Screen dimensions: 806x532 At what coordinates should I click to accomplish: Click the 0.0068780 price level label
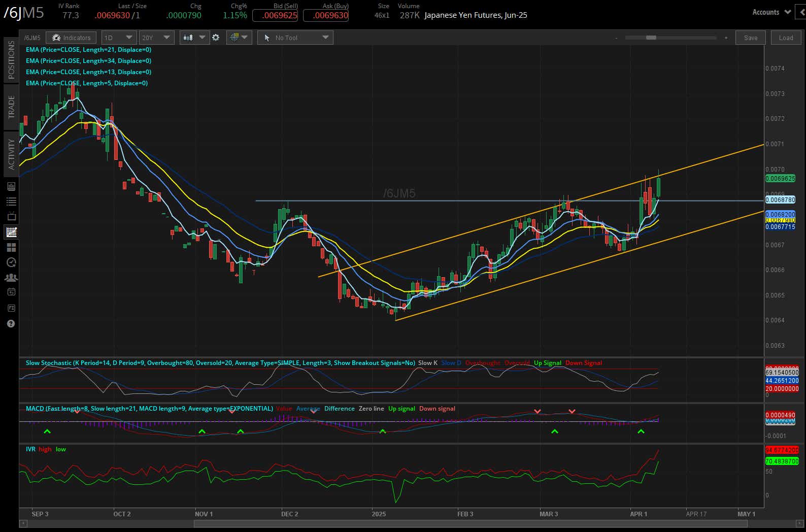point(780,200)
